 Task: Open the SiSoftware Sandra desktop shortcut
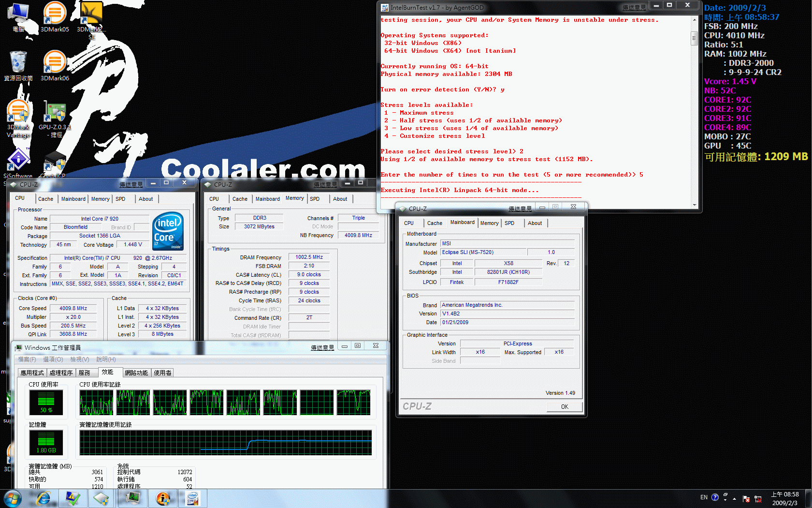tap(18, 164)
